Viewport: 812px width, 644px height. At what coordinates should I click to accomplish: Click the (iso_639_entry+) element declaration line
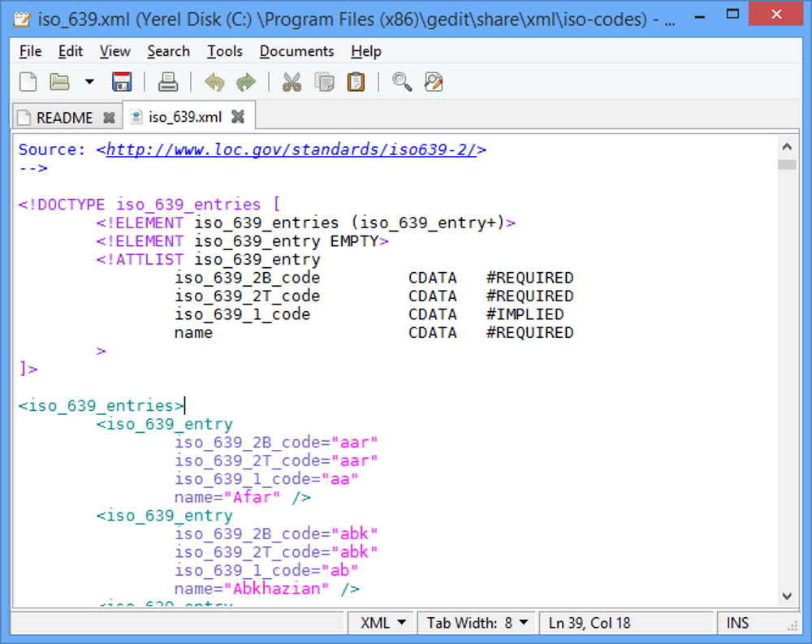[x=305, y=223]
